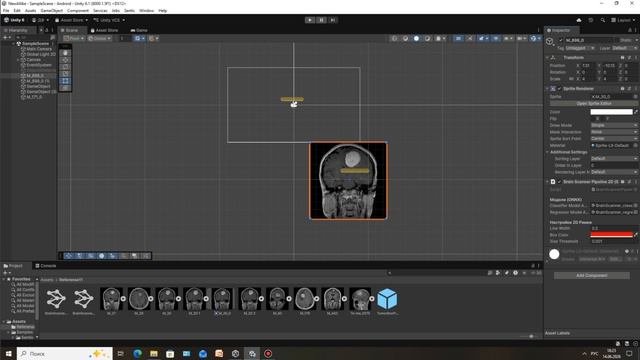Open the Tag dropdown in Inspector

(580, 48)
